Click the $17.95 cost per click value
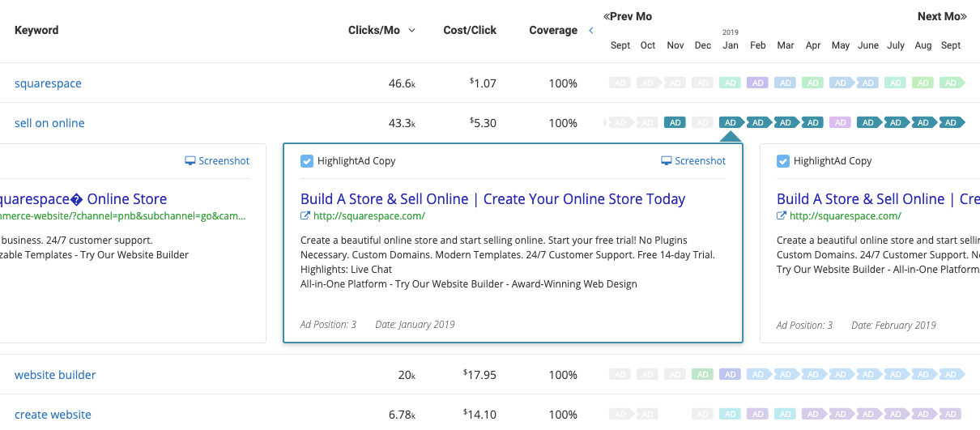The width and height of the screenshot is (980, 430). click(479, 375)
